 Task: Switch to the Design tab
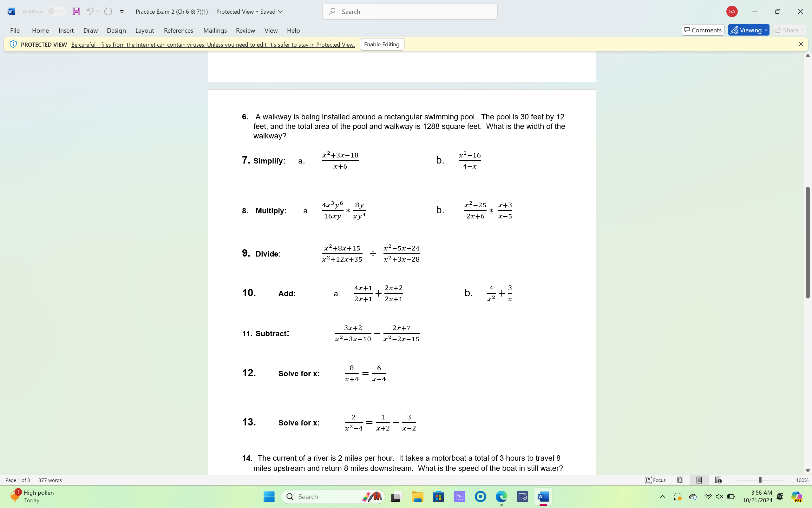(x=116, y=30)
